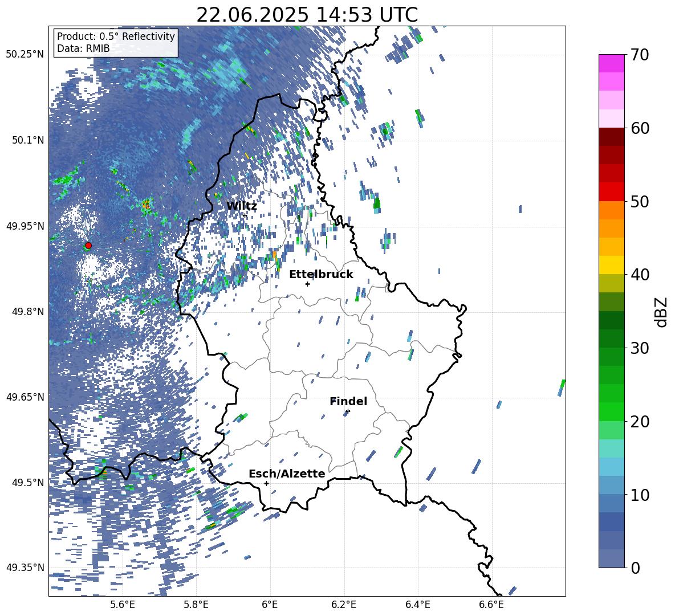Click the 5.6°E longitude label
Image resolution: width=675 pixels, height=616 pixels.
123,605
